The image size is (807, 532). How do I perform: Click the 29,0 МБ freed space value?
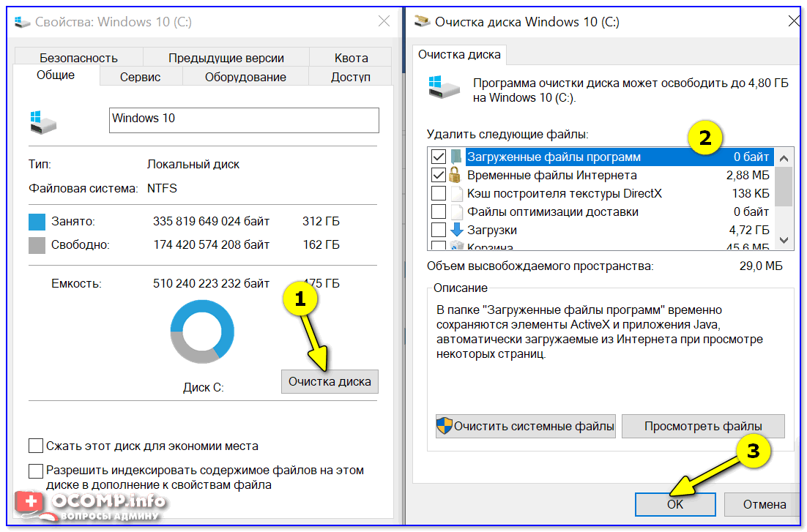pos(761,266)
